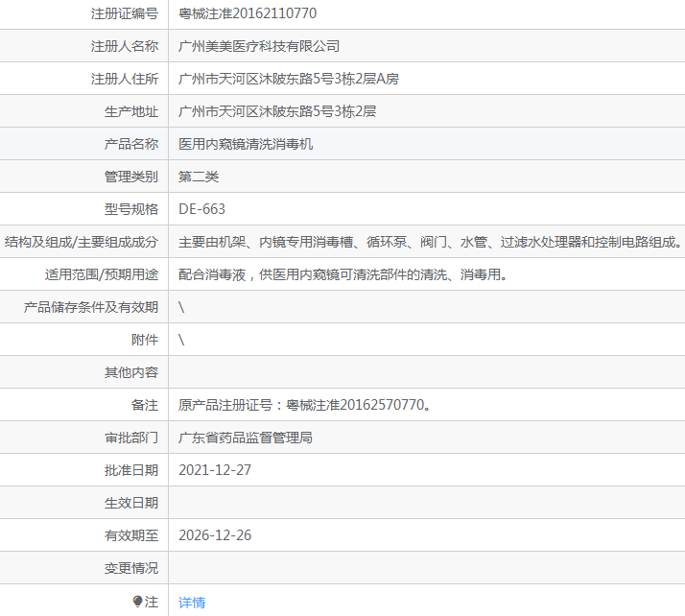685x616 pixels.
Task: Click the 批准日期 label
Action: click(x=131, y=470)
